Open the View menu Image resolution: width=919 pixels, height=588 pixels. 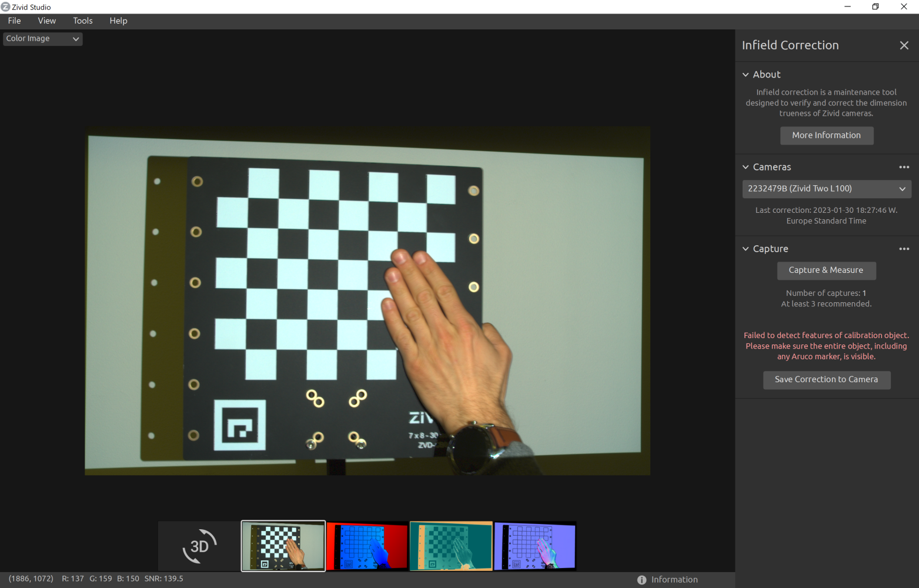47,21
